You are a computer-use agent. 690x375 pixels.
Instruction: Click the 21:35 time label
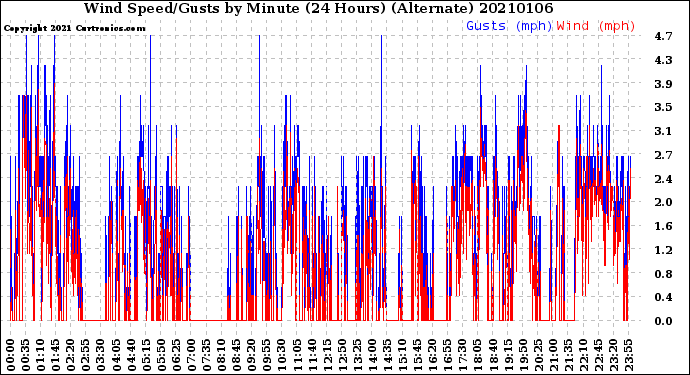click(568, 355)
